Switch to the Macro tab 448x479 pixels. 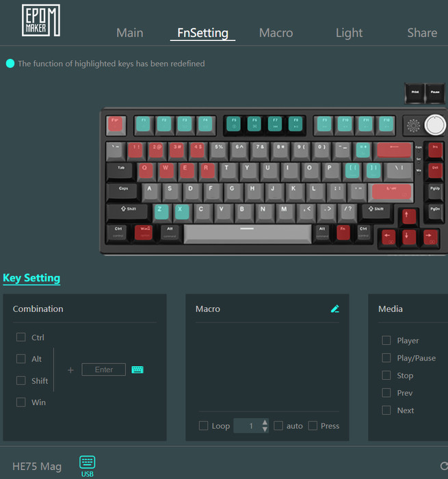[276, 33]
